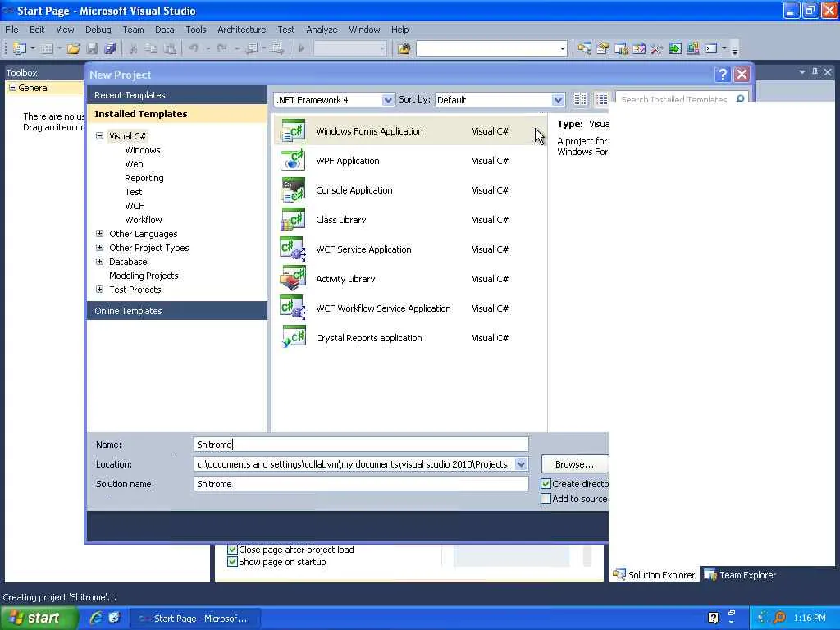Click search magnifier in template search box
This screenshot has height=630, width=840.
tap(740, 98)
